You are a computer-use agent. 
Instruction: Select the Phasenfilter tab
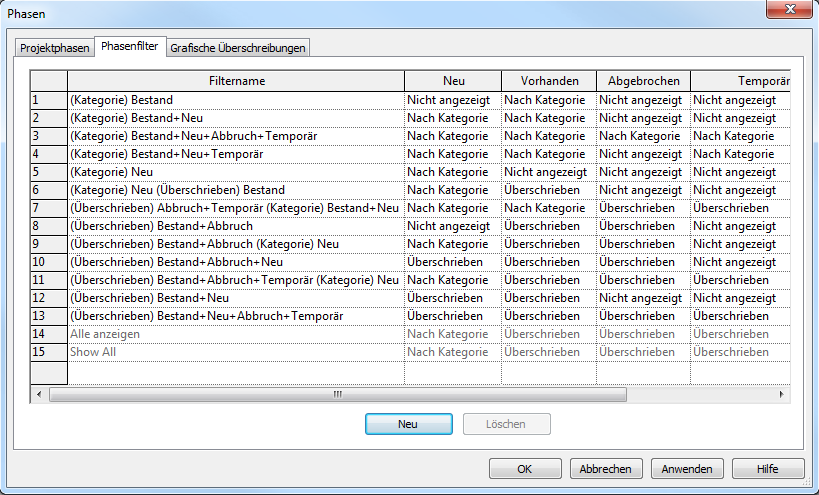(x=130, y=47)
